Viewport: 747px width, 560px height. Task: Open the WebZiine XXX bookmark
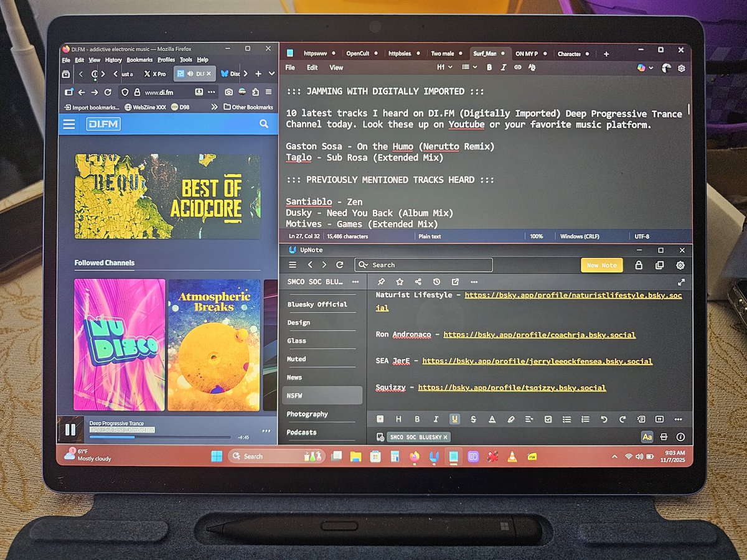(145, 107)
